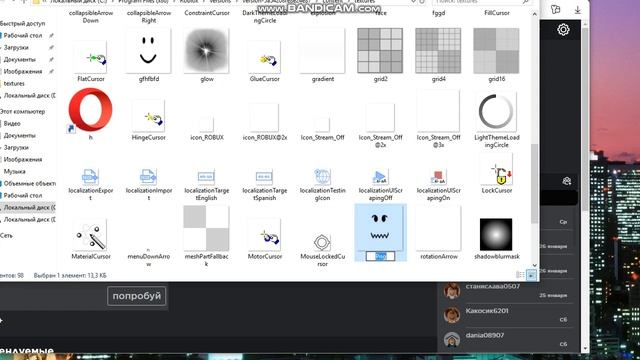Screen dimensions: 640x360
Task: Select the localizationExport file
Action: 91,176
